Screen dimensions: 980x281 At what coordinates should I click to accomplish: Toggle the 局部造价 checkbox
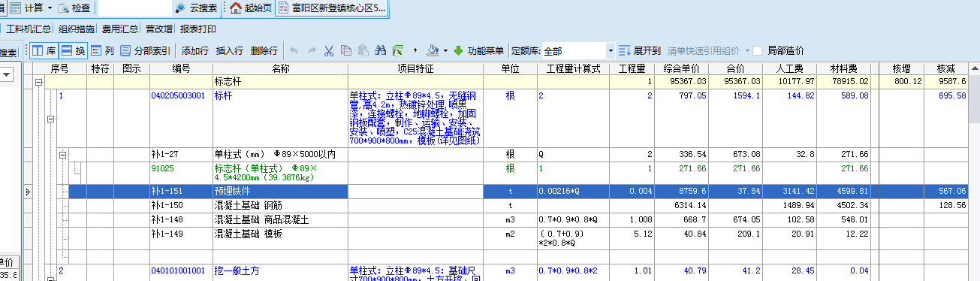[758, 51]
